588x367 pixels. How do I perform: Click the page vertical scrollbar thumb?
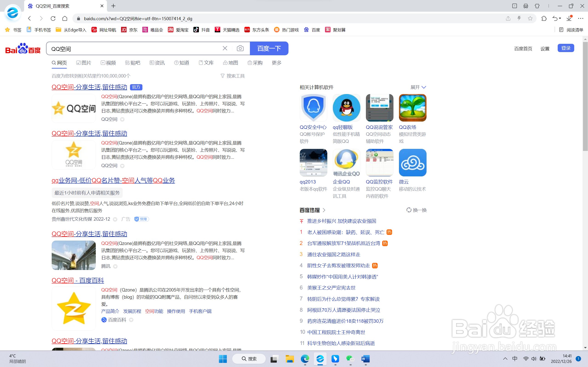[585, 96]
